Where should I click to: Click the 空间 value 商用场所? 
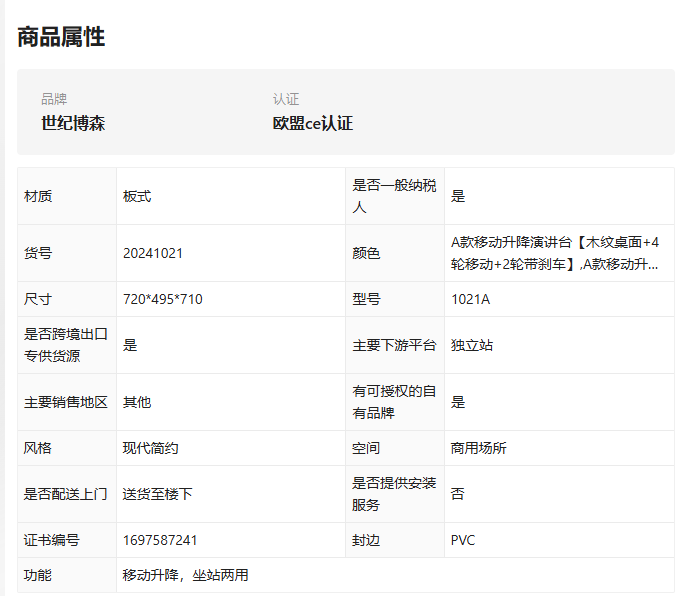[479, 448]
